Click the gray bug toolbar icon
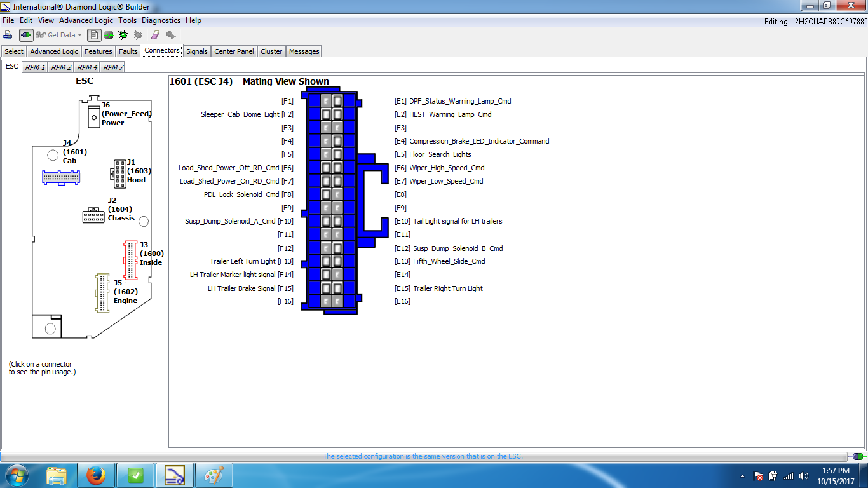This screenshot has height=488, width=868. click(x=137, y=35)
